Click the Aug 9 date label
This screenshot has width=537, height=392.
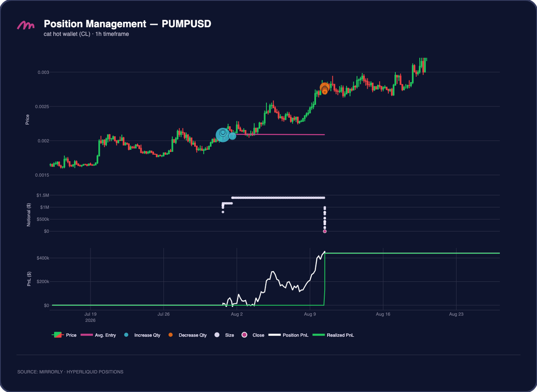pyautogui.click(x=310, y=315)
